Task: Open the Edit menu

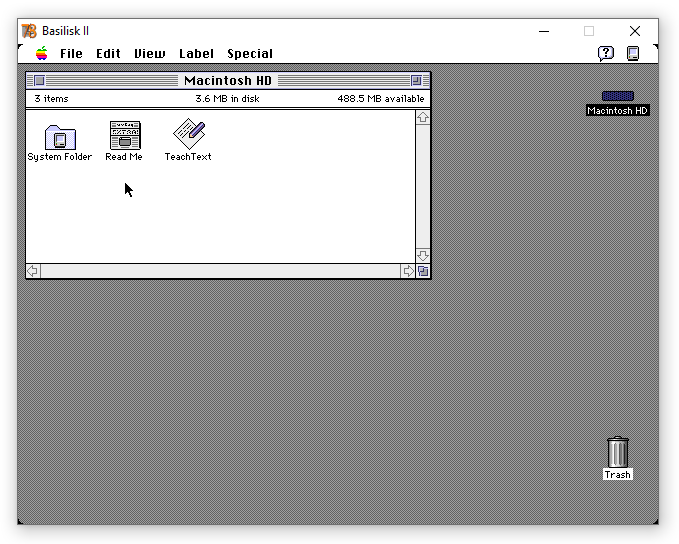Action: [108, 54]
